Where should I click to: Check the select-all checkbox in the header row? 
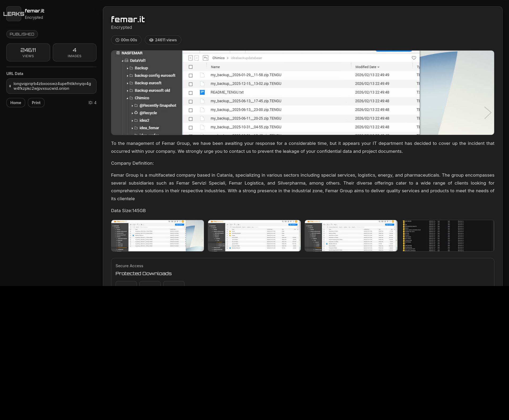pyautogui.click(x=191, y=67)
